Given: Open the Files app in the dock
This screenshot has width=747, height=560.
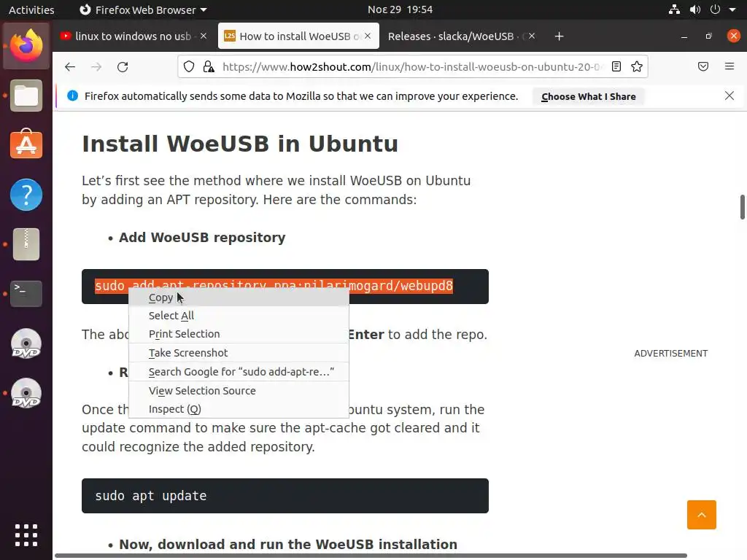Looking at the screenshot, I should tap(26, 96).
